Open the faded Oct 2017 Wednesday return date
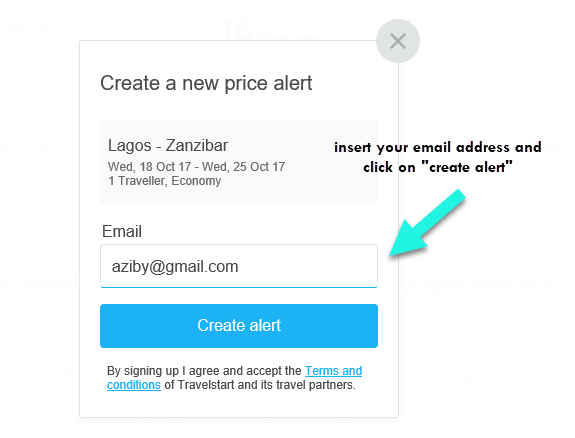This screenshot has height=438, width=575. tap(455, 31)
